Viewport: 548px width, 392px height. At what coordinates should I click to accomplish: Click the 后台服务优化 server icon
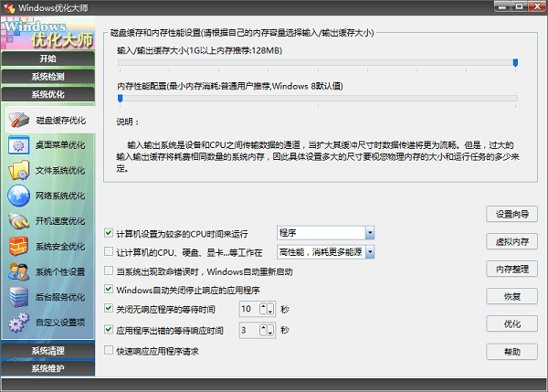tap(18, 297)
